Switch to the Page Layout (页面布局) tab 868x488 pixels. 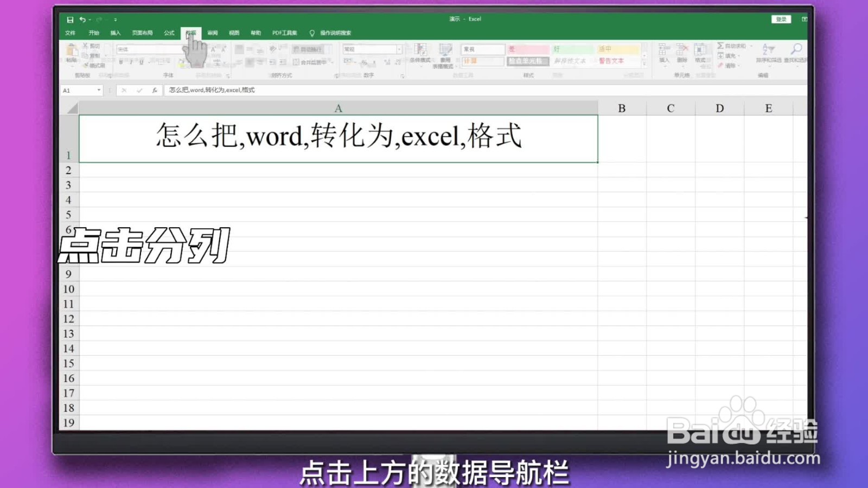click(142, 33)
